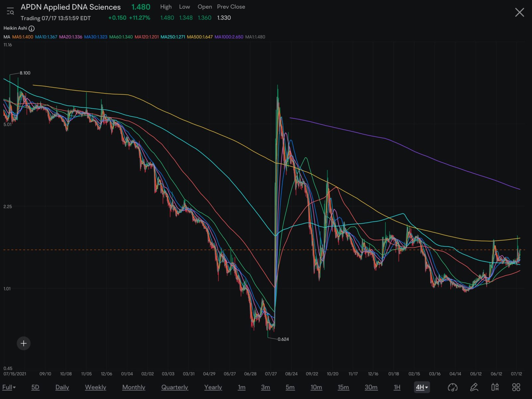Click the MA1:1.480 indicator value
Screen dimensions: 532x399
click(255, 37)
